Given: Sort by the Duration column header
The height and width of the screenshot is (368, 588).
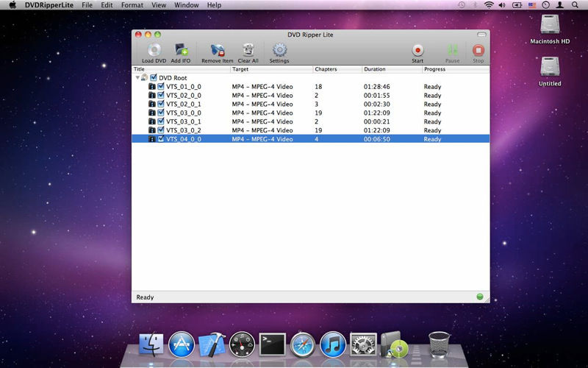Looking at the screenshot, I should [x=392, y=69].
